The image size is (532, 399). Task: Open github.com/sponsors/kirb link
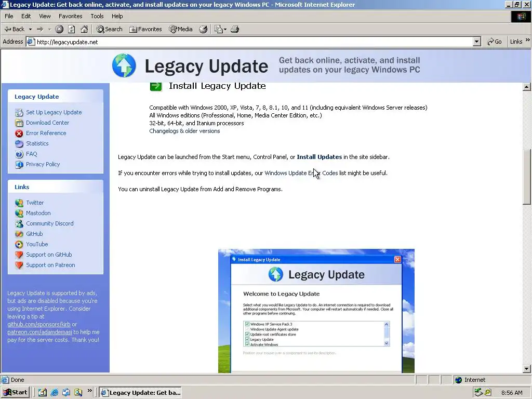coord(39,324)
